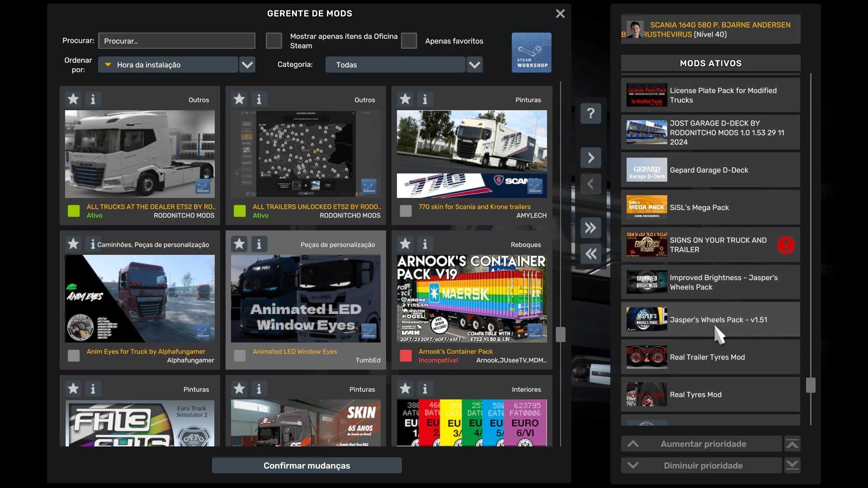Screen dimensions: 868x488
Task: Enable show only Steam Workshop items checkbox
Action: tap(274, 41)
